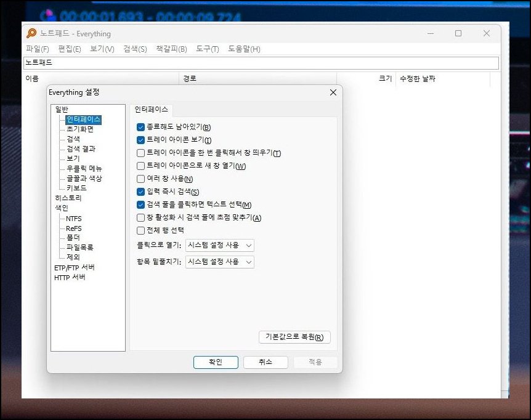
Task: Open the 항목 밑줄치기 dropdown
Action: click(220, 262)
